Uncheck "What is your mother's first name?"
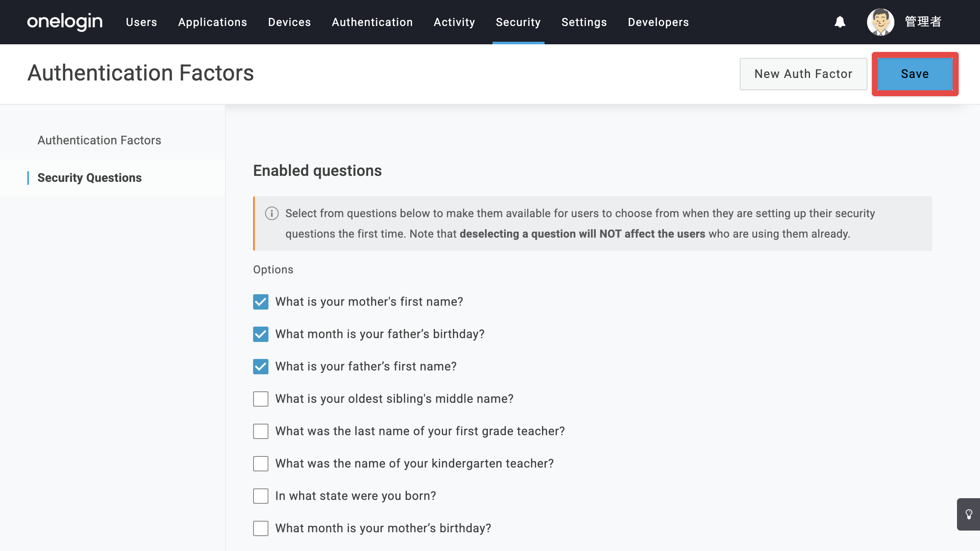Viewport: 980px width, 551px height. 261,302
